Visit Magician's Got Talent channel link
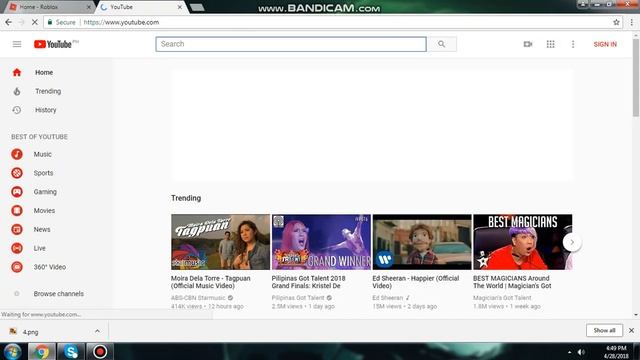 coord(502,298)
